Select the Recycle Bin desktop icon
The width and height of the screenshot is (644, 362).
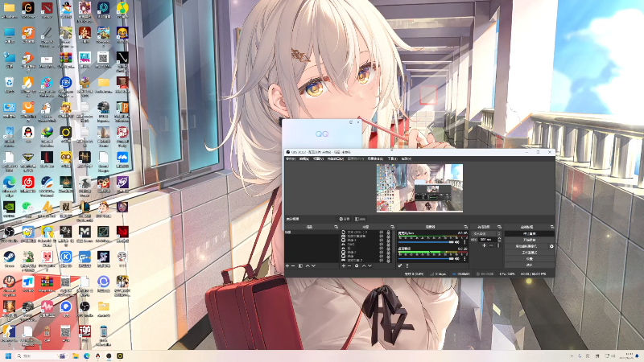click(9, 84)
